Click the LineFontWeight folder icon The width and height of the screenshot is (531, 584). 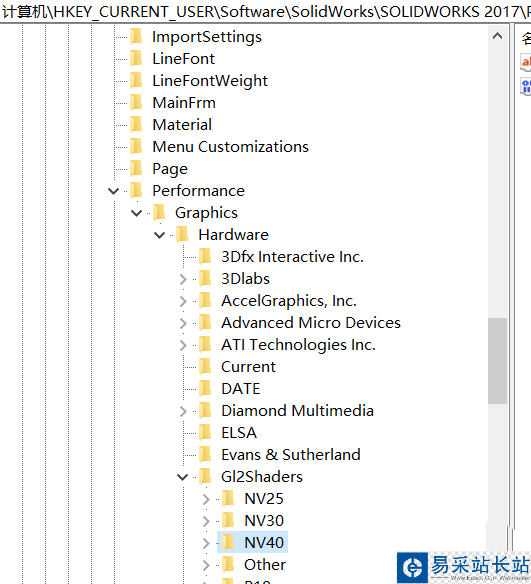[137, 80]
